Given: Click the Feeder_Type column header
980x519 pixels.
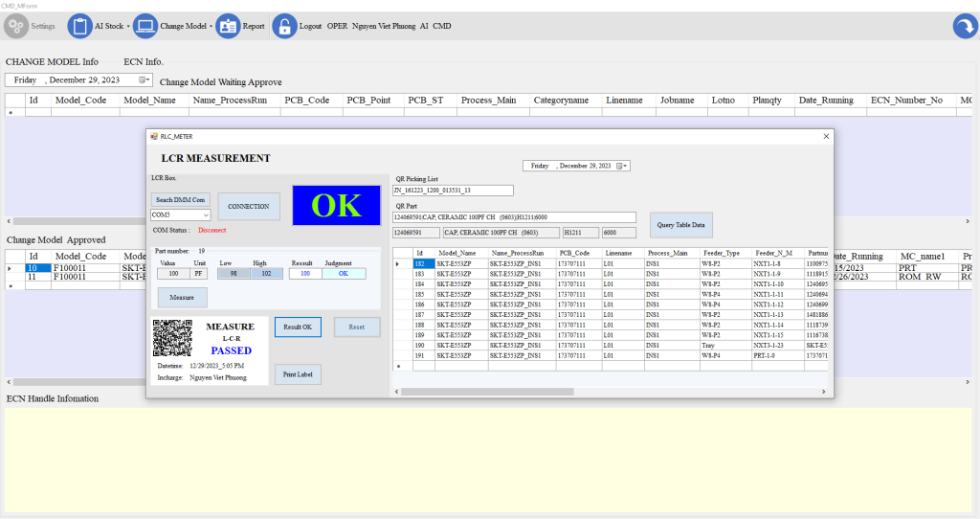Looking at the screenshot, I should [724, 253].
